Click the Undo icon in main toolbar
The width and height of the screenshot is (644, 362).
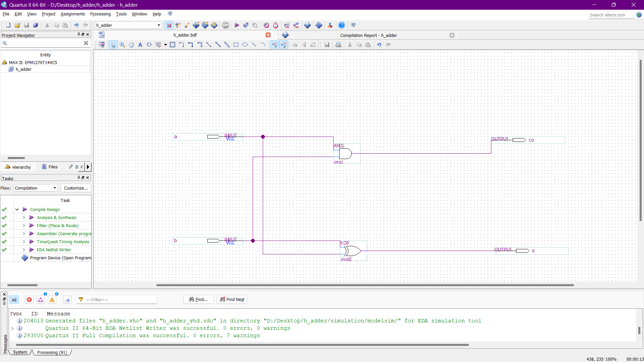coord(77,25)
